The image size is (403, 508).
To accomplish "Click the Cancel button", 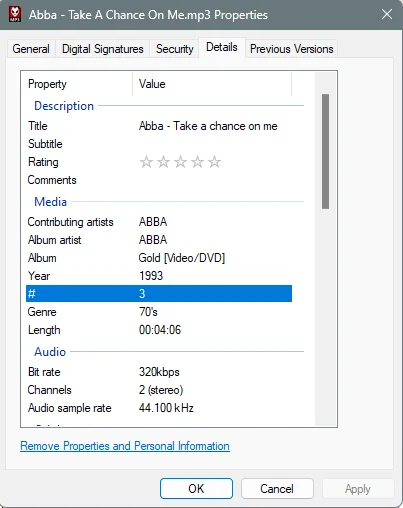I will (277, 489).
